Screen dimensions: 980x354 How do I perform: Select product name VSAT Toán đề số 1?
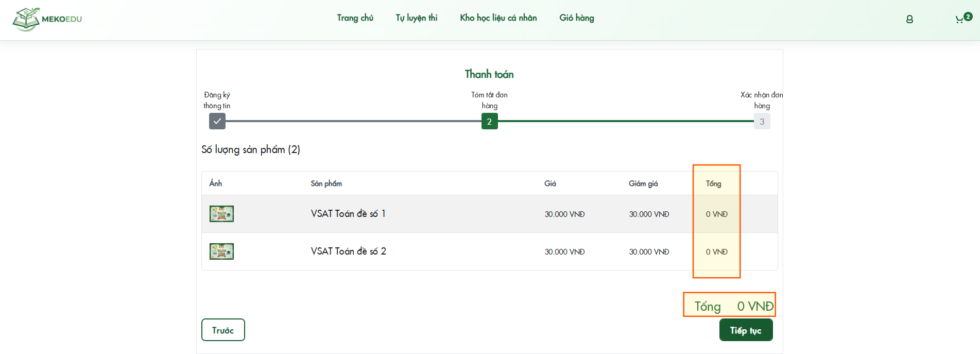(348, 214)
